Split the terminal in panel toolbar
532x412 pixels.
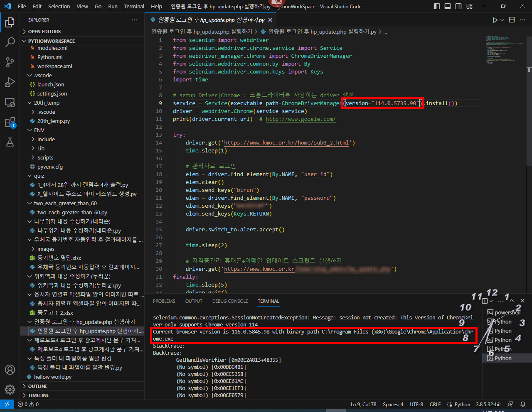coord(485,301)
